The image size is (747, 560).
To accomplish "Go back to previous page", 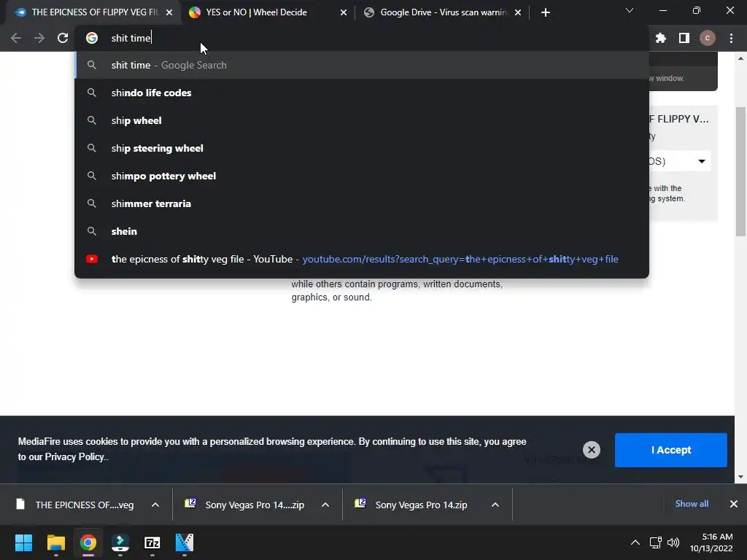I will (x=16, y=38).
